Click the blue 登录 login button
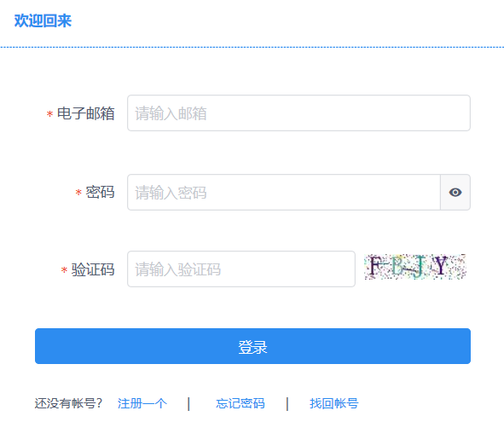Screen dimensions: 504x422 (252, 346)
